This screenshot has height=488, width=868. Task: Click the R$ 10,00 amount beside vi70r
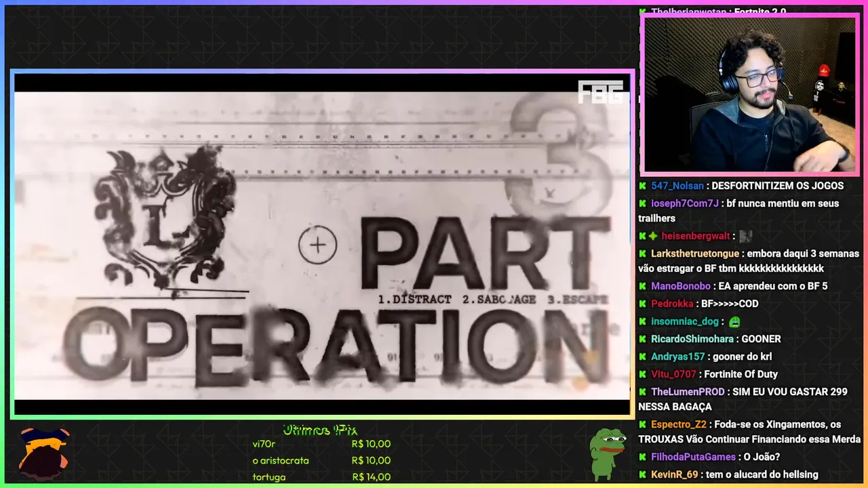click(371, 444)
